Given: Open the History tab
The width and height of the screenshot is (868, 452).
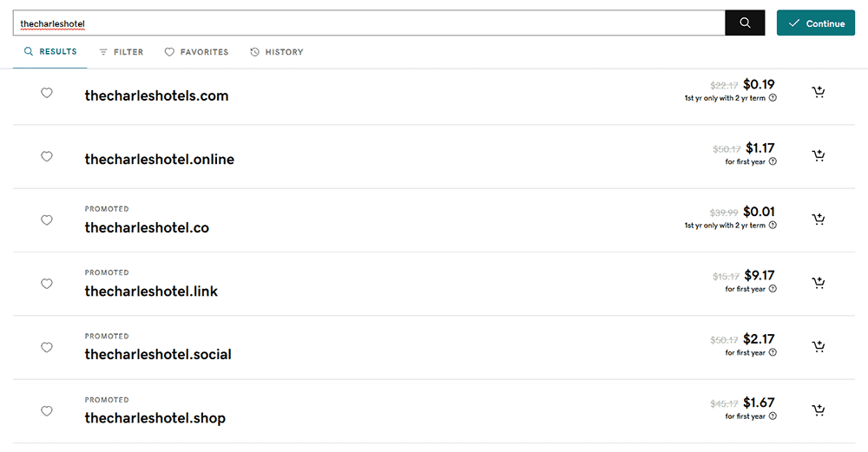Looking at the screenshot, I should (x=276, y=52).
